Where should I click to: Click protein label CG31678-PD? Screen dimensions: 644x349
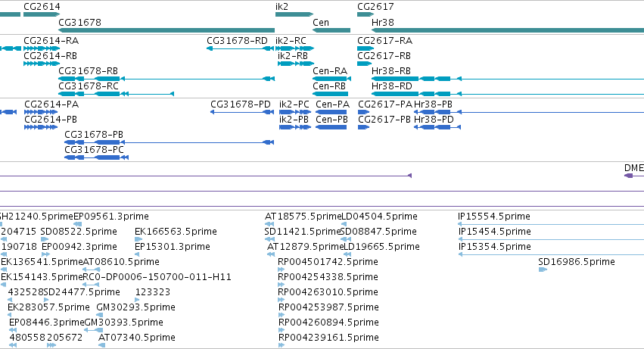tap(241, 104)
